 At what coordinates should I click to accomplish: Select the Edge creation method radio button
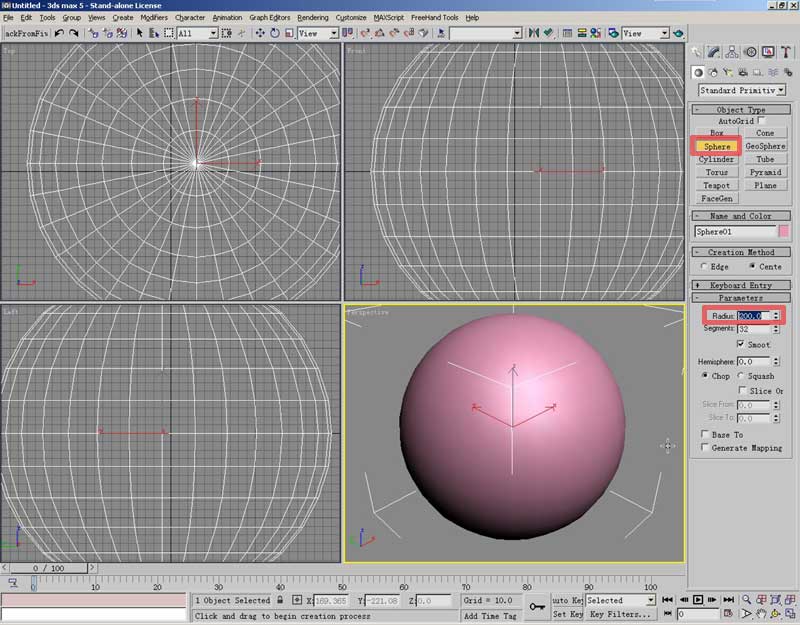(704, 267)
